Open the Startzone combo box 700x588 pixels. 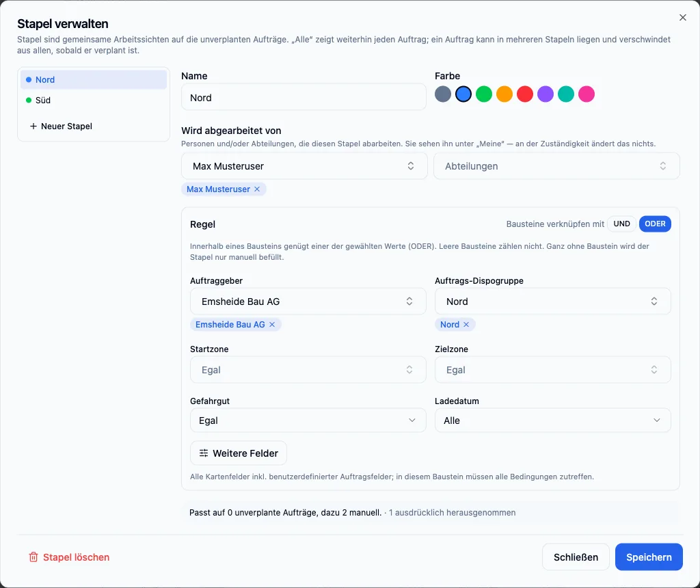pyautogui.click(x=308, y=370)
